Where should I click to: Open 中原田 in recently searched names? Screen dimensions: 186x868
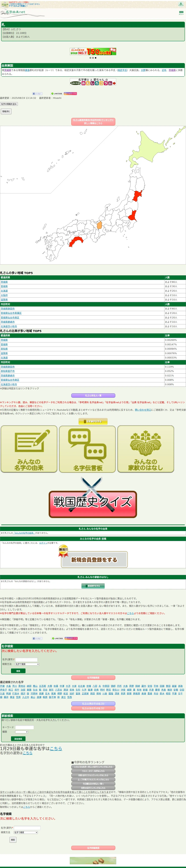(x=106, y=686)
